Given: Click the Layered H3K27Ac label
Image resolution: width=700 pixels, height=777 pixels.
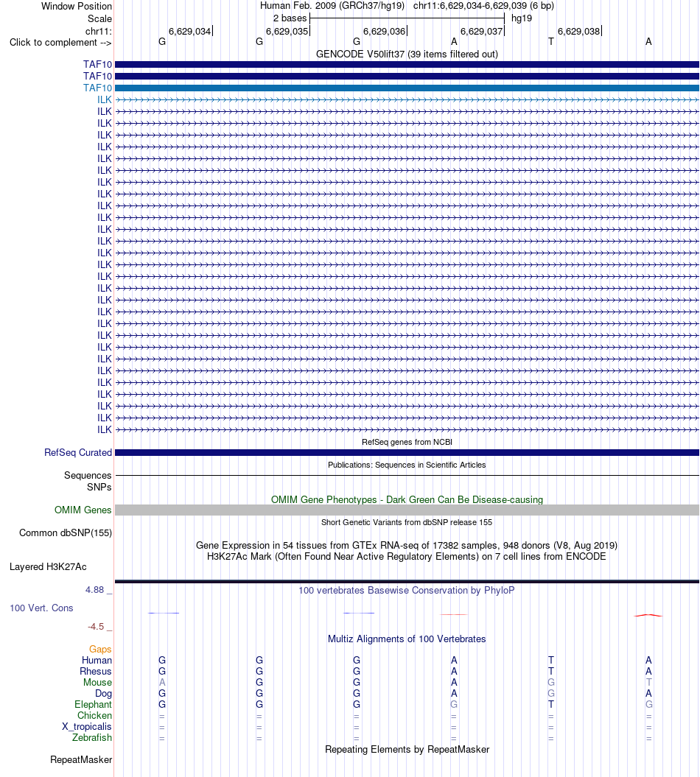Looking at the screenshot, I should pos(48,567).
